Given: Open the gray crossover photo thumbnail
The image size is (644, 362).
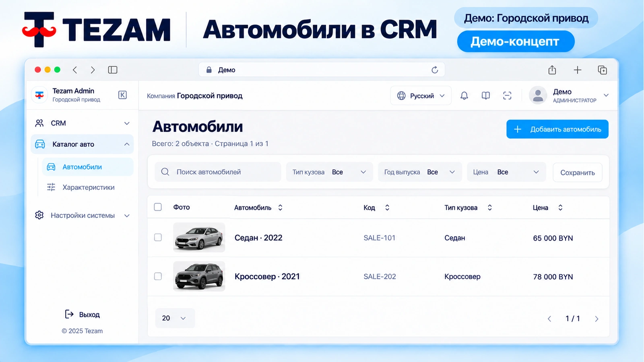Looking at the screenshot, I should [199, 276].
